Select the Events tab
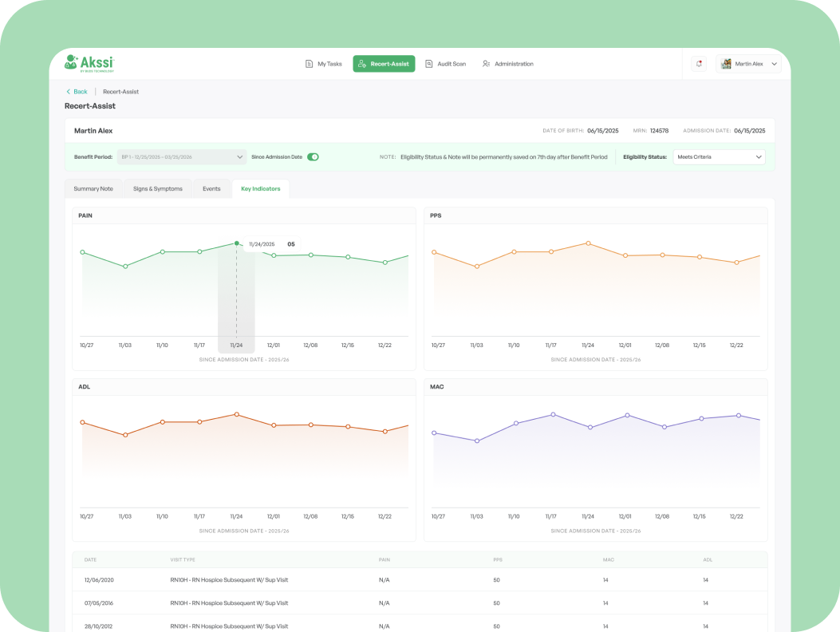 tap(211, 189)
